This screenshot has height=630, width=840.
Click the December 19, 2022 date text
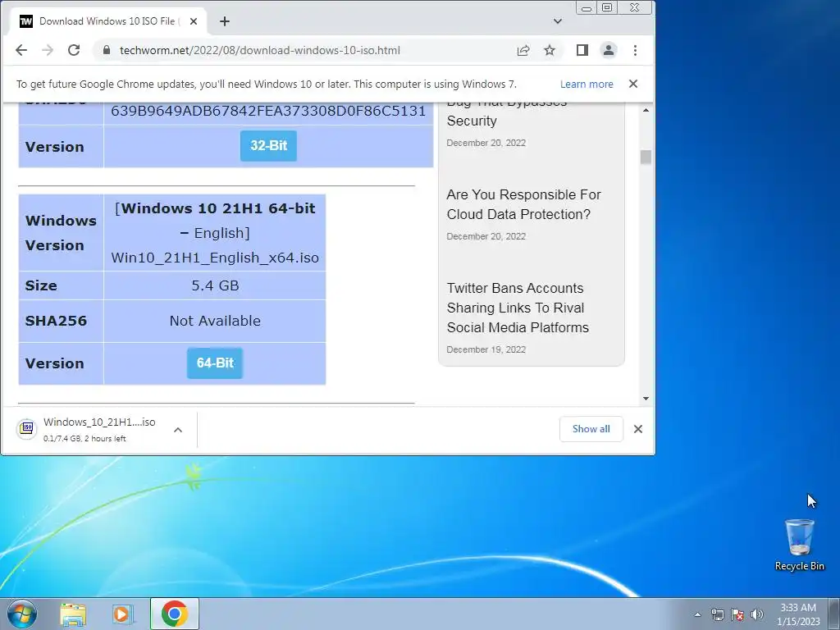click(486, 349)
